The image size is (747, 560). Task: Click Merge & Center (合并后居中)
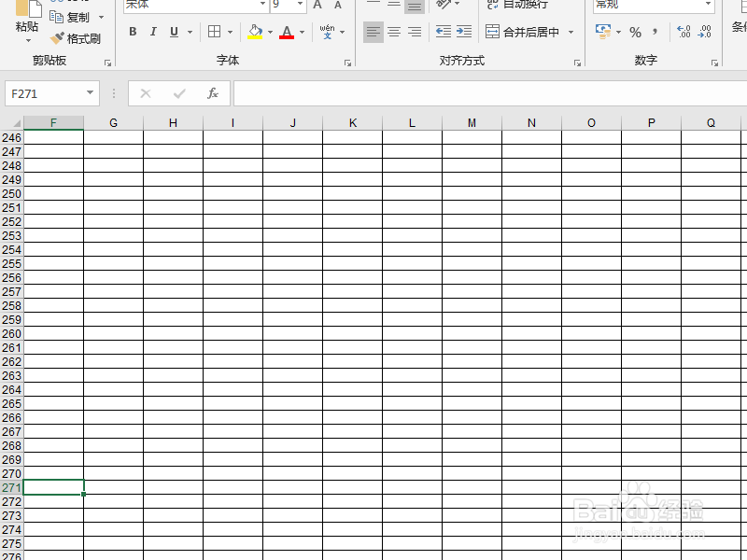[529, 31]
